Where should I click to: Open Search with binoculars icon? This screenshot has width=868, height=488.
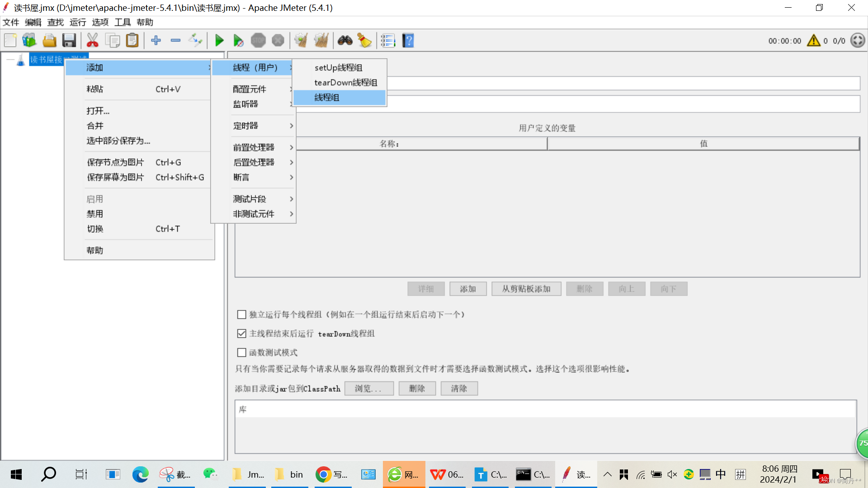pyautogui.click(x=345, y=41)
